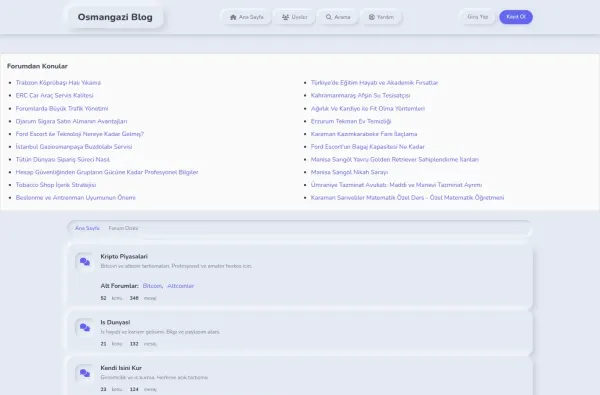
Task: Open the Altcoinler subforum link
Action: coord(181,286)
